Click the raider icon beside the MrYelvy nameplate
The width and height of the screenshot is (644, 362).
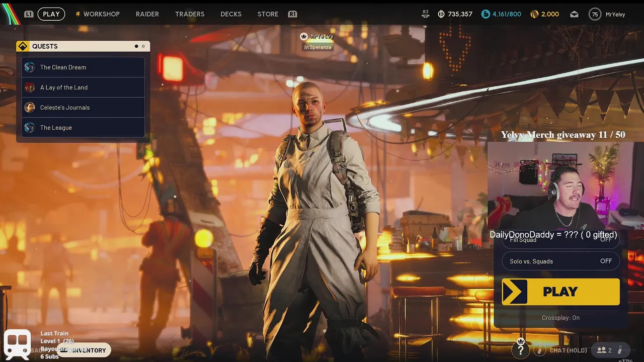click(x=303, y=36)
